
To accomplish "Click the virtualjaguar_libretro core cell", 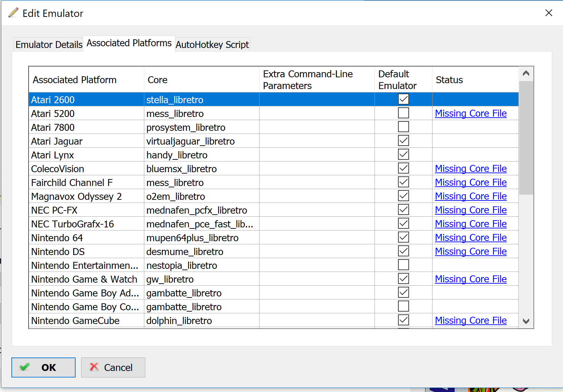I will coord(202,141).
